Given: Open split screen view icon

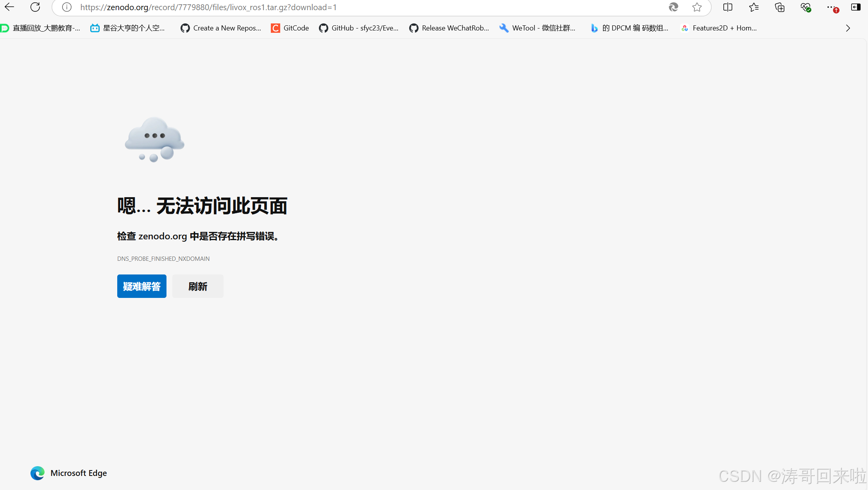Looking at the screenshot, I should pos(728,7).
